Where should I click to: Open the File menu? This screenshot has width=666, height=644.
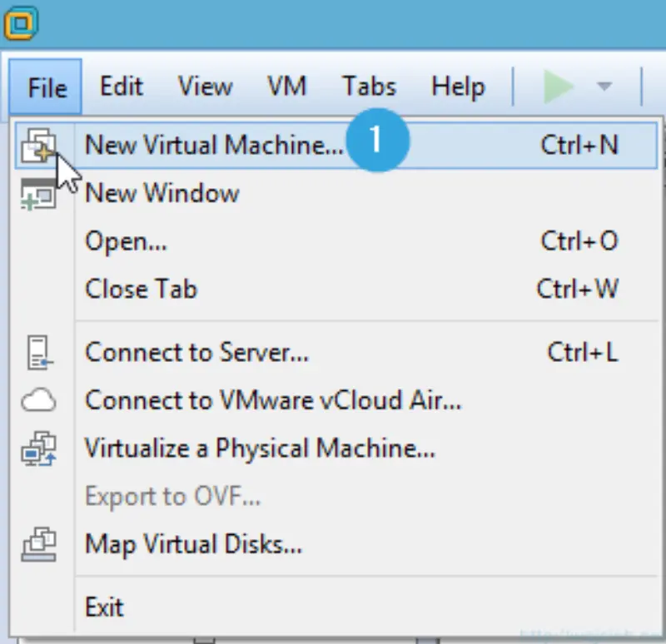46,86
